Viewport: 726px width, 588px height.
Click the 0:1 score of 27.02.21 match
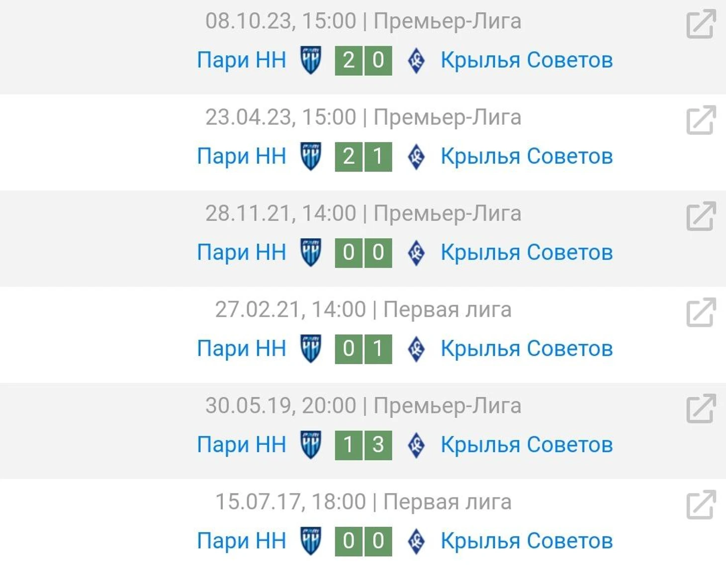point(363,349)
